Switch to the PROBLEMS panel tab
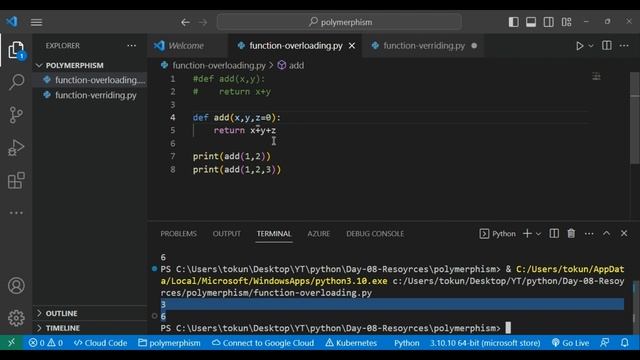The image size is (640, 360). [x=178, y=233]
